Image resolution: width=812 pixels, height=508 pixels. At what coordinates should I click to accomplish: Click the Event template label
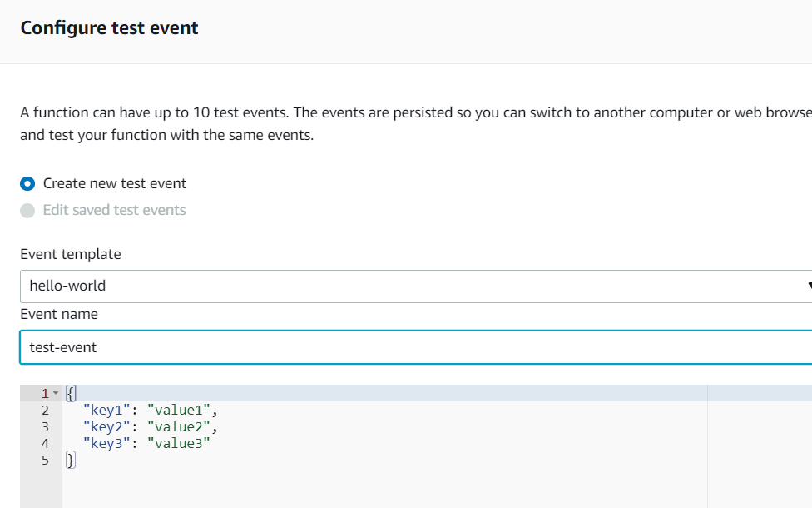[x=71, y=254]
